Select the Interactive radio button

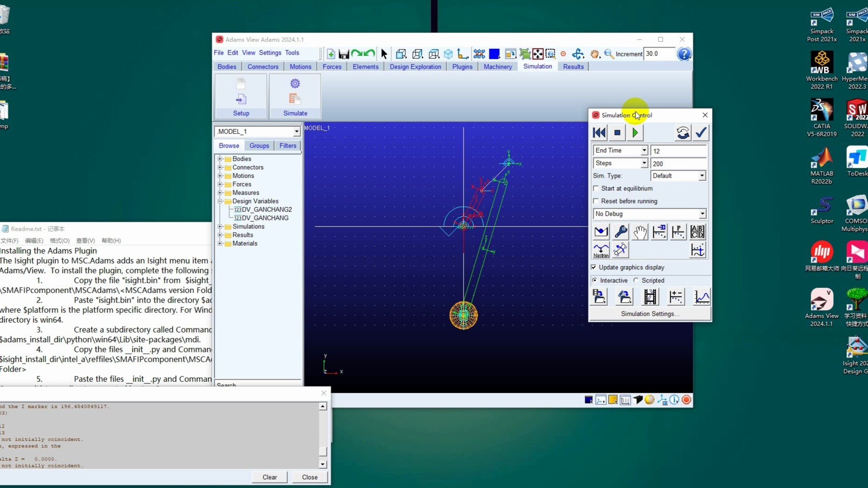(x=595, y=280)
